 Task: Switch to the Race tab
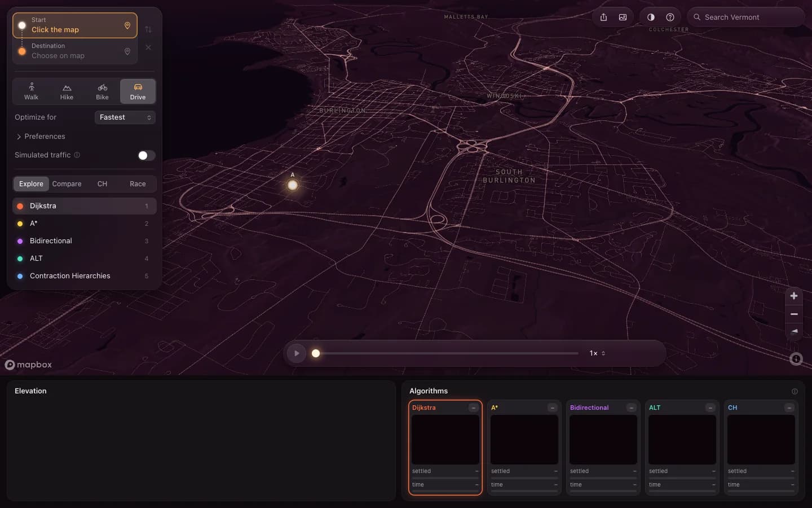coord(138,184)
